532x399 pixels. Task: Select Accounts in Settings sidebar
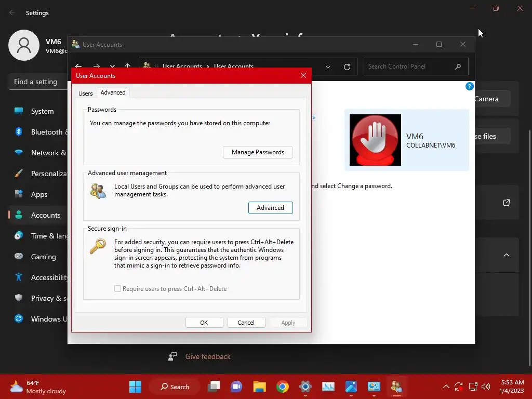pyautogui.click(x=38, y=215)
